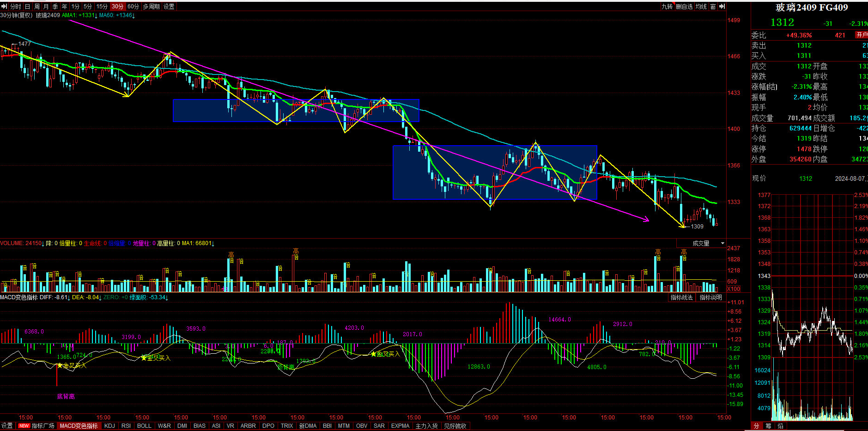Expand the 多周期 multi-period options
The width and height of the screenshot is (868, 431).
[151, 6]
